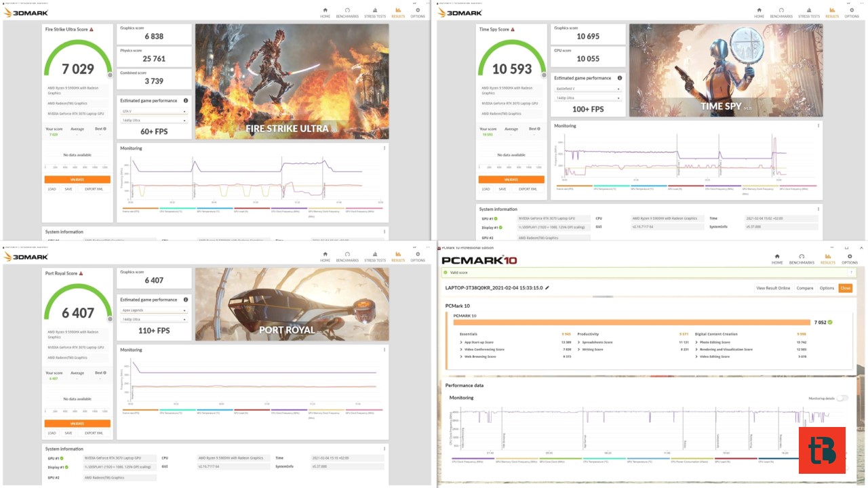The height and width of the screenshot is (488, 868).
Task: Open Apex Legends game dropdown in Port Royal
Action: pyautogui.click(x=154, y=310)
